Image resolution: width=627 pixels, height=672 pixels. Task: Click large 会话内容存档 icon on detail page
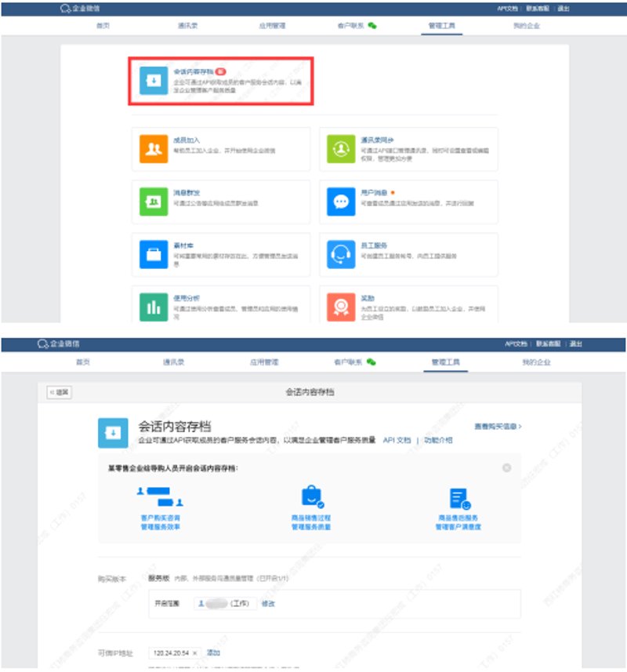pos(113,433)
